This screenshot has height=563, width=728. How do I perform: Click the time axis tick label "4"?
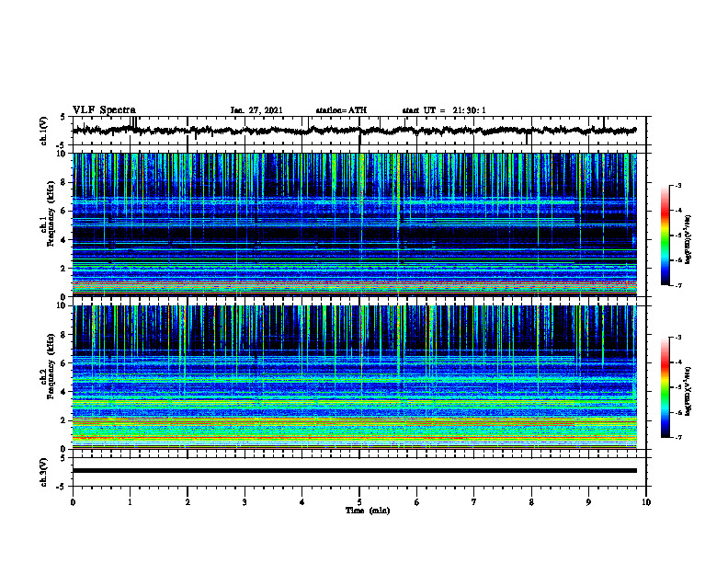[302, 502]
